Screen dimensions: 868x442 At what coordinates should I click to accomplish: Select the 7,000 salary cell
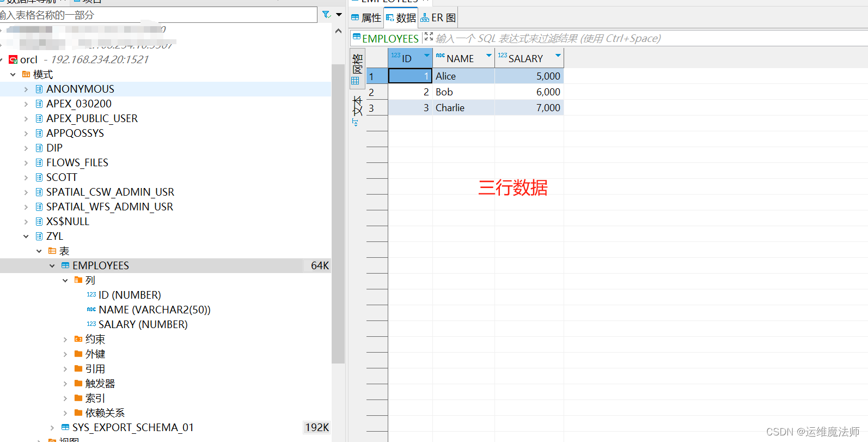point(529,108)
